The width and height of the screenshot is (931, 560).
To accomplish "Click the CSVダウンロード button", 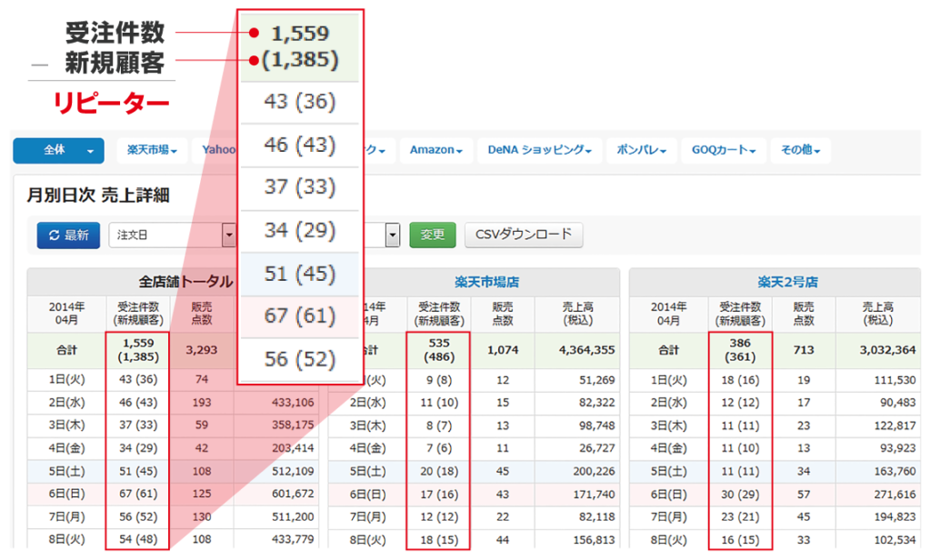I will click(524, 235).
